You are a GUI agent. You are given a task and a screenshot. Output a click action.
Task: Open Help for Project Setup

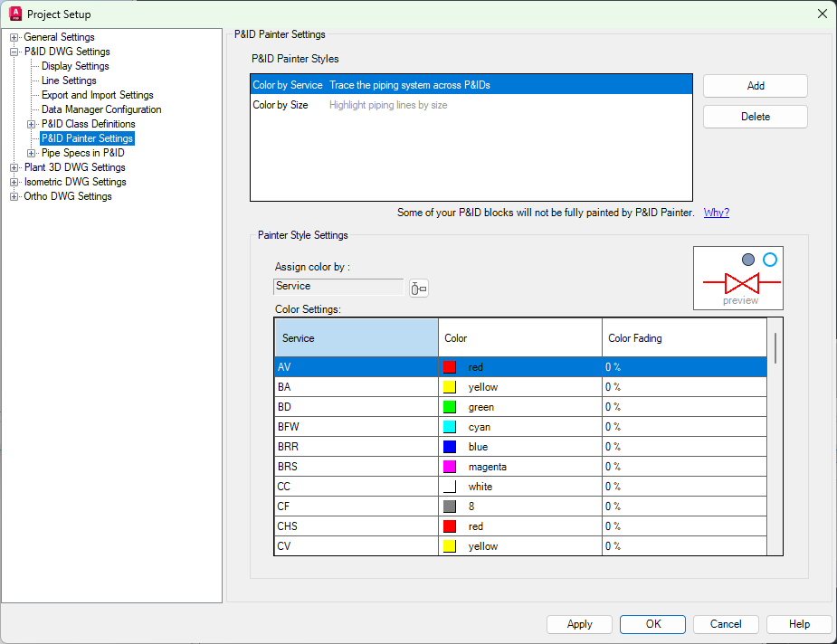pos(799,624)
